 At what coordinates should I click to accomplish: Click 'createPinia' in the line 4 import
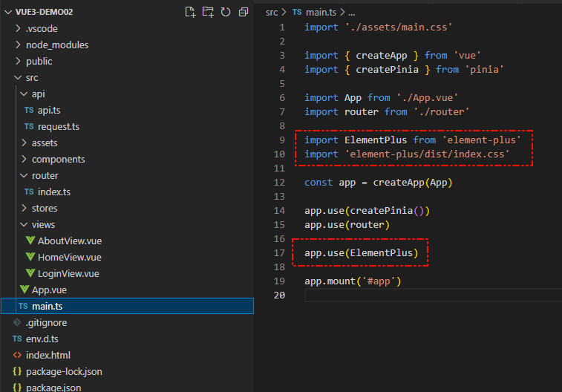pyautogui.click(x=387, y=70)
